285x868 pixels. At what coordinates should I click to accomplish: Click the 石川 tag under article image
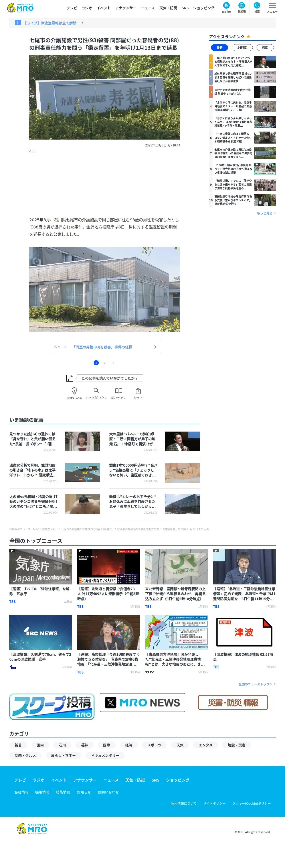pyautogui.click(x=32, y=151)
